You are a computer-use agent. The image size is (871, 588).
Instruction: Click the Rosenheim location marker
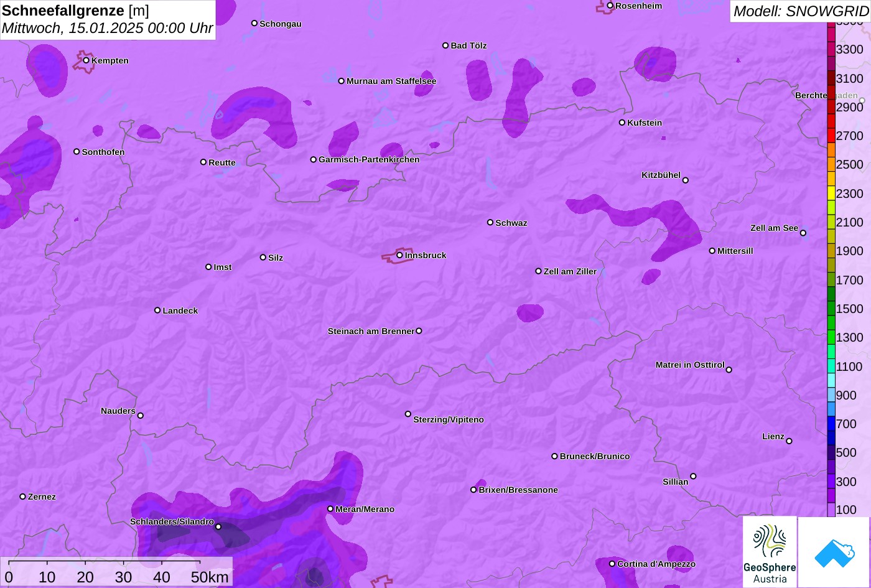click(x=610, y=6)
